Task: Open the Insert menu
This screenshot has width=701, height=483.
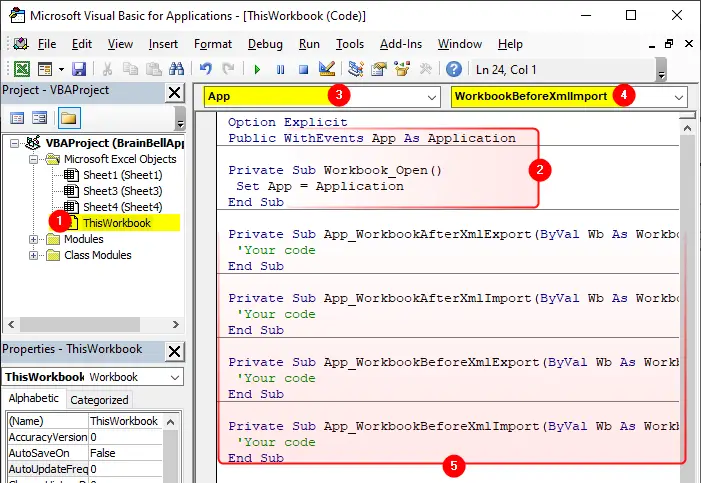Action: point(163,44)
